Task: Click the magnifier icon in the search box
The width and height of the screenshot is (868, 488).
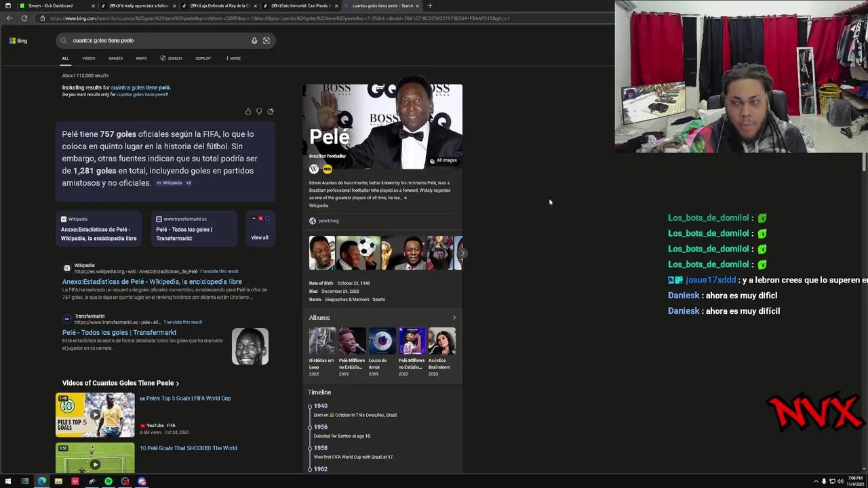Action: (x=64, y=41)
